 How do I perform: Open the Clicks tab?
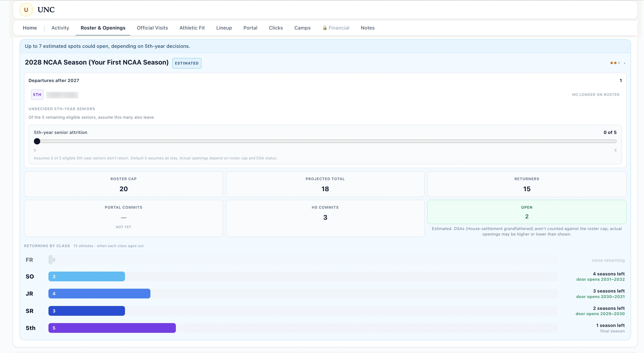276,28
